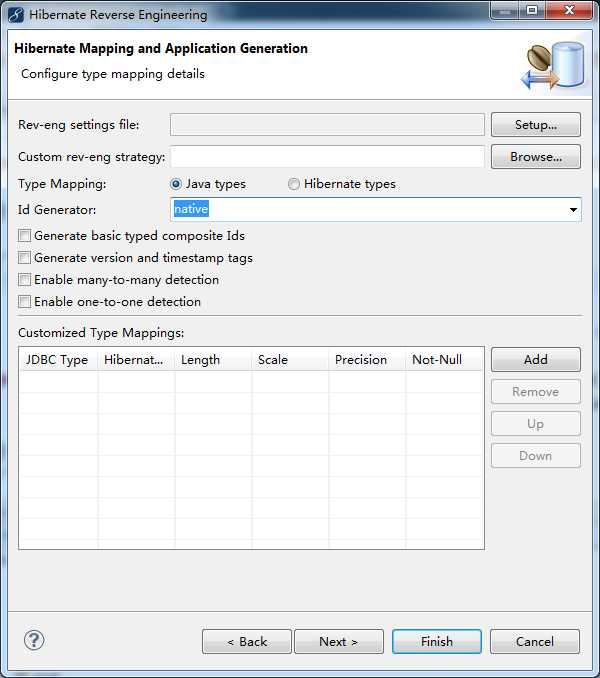This screenshot has width=600, height=678.
Task: Click the JDBC Type column header
Action: (x=59, y=359)
